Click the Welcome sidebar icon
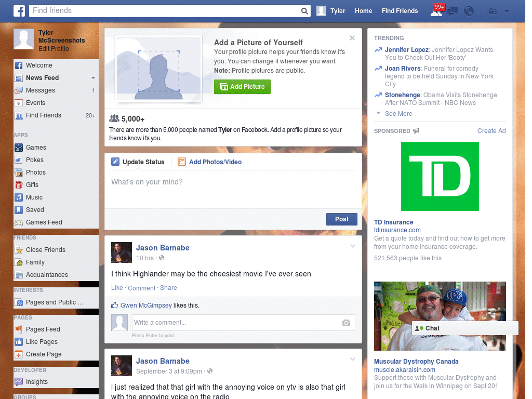The image size is (532, 399). tap(19, 65)
